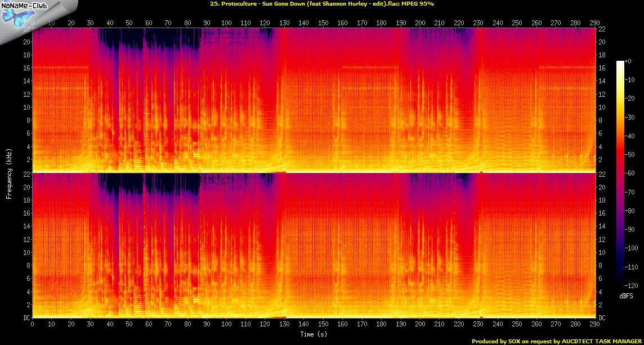Click the 0 second mark on the bottom time axis
The height and width of the screenshot is (345, 644).
click(33, 325)
